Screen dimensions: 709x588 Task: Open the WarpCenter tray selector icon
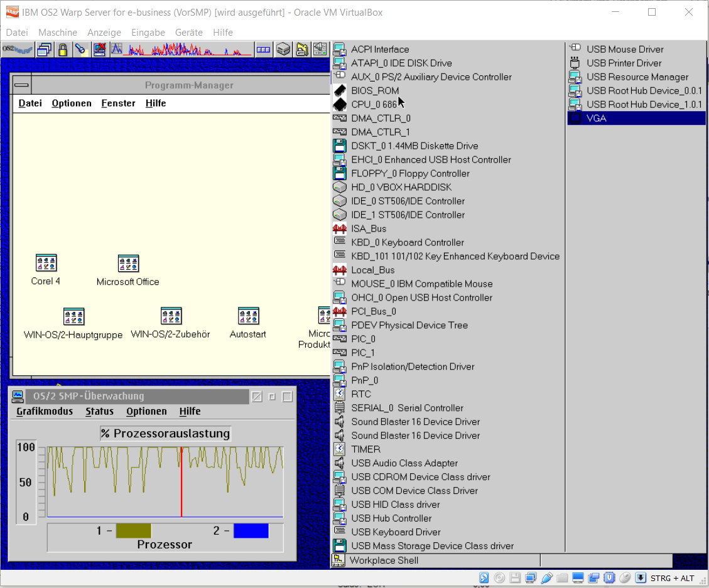[263, 50]
